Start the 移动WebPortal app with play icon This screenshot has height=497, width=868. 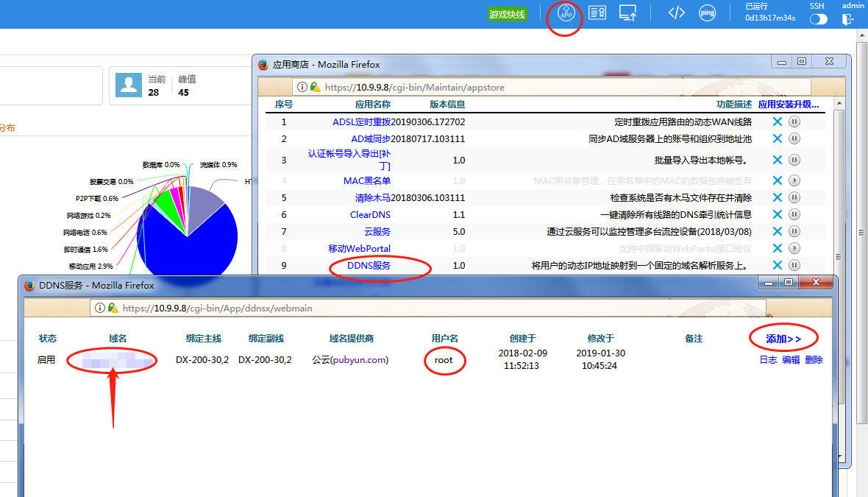click(794, 248)
